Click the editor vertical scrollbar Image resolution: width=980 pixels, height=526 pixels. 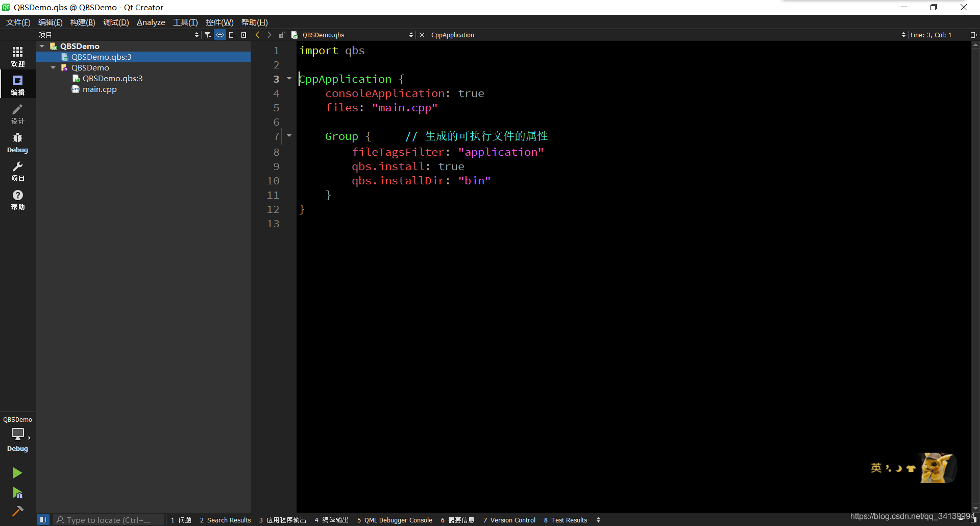(x=975, y=276)
